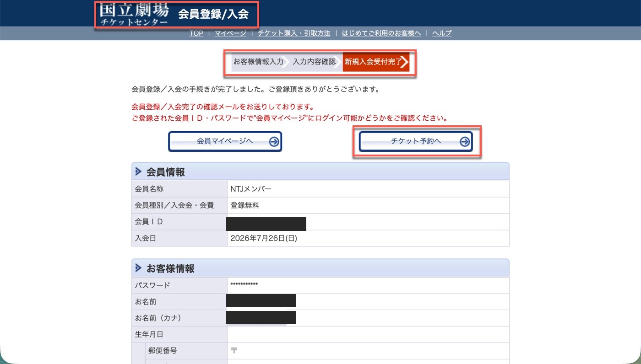Click the 会員登録/入会 page title
The image size is (641, 364).
click(213, 14)
